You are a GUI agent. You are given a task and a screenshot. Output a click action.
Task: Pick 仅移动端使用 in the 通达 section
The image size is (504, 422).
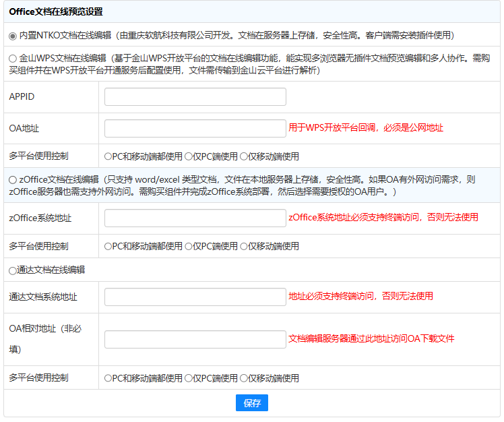[244, 379]
